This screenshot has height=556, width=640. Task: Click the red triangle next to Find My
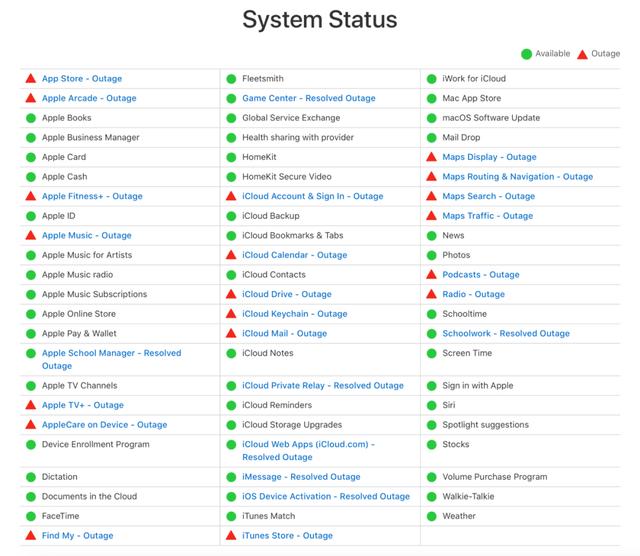31,536
